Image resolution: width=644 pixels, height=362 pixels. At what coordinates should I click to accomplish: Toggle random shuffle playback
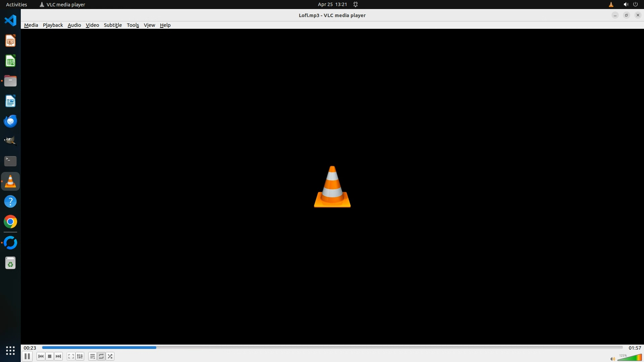pos(110,356)
